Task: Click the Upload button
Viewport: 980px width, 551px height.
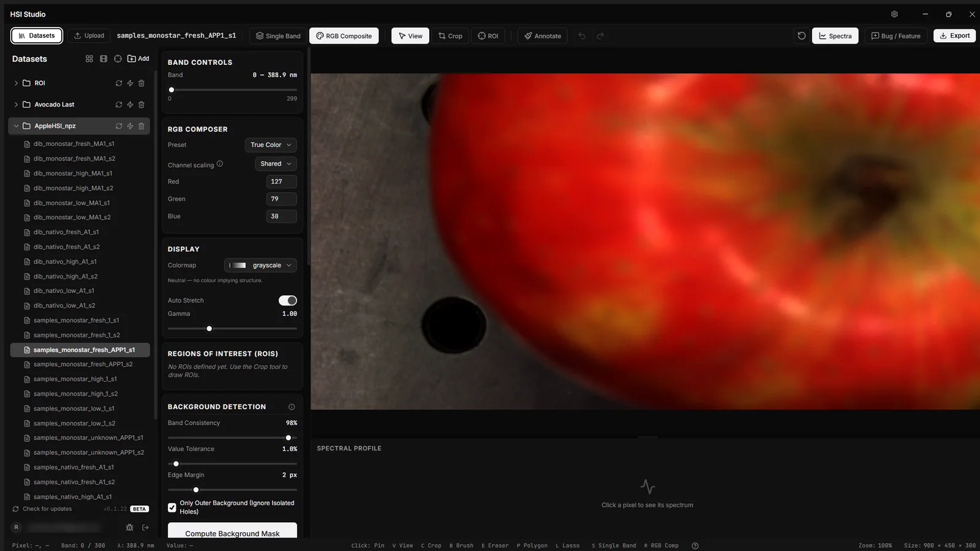Action: coord(89,36)
